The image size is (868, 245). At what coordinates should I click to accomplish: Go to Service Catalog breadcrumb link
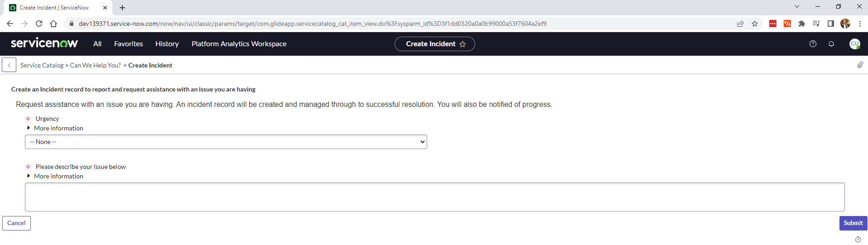point(42,65)
